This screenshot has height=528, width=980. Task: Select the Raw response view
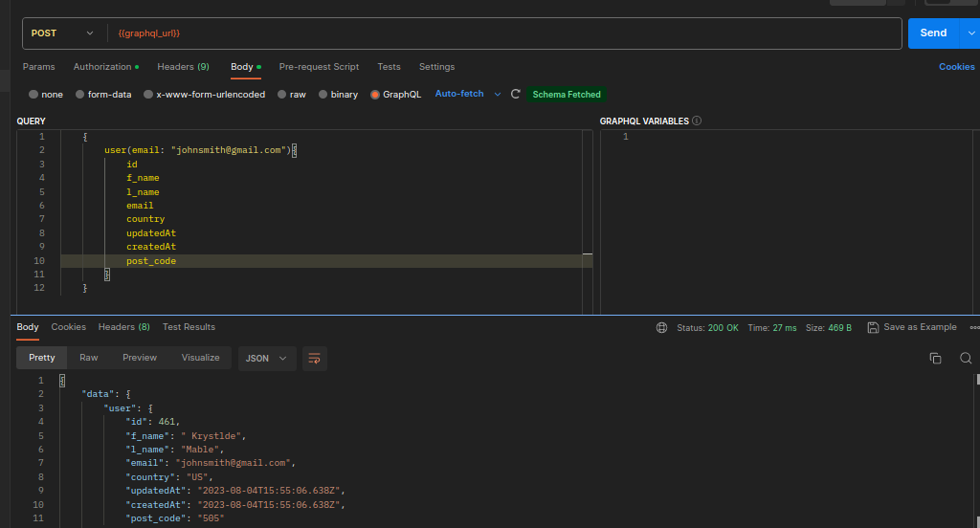[89, 358]
